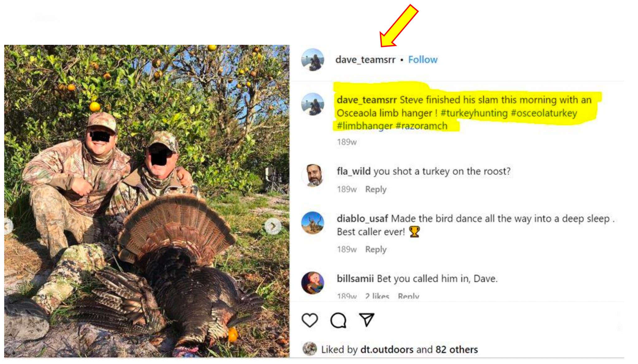The image size is (638, 364).
Task: Open the #razoramch hashtag
Action: 421,126
